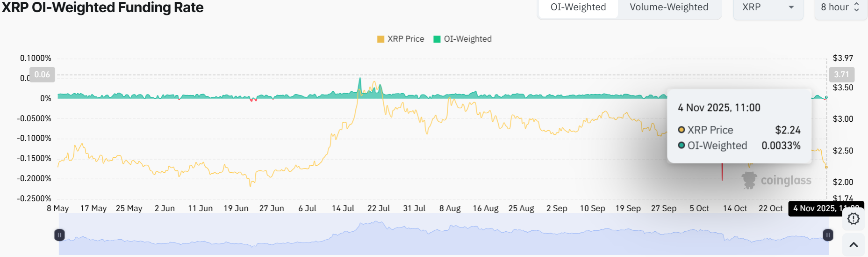The width and height of the screenshot is (868, 257).
Task: Click the left range slider handle
Action: [x=59, y=235]
